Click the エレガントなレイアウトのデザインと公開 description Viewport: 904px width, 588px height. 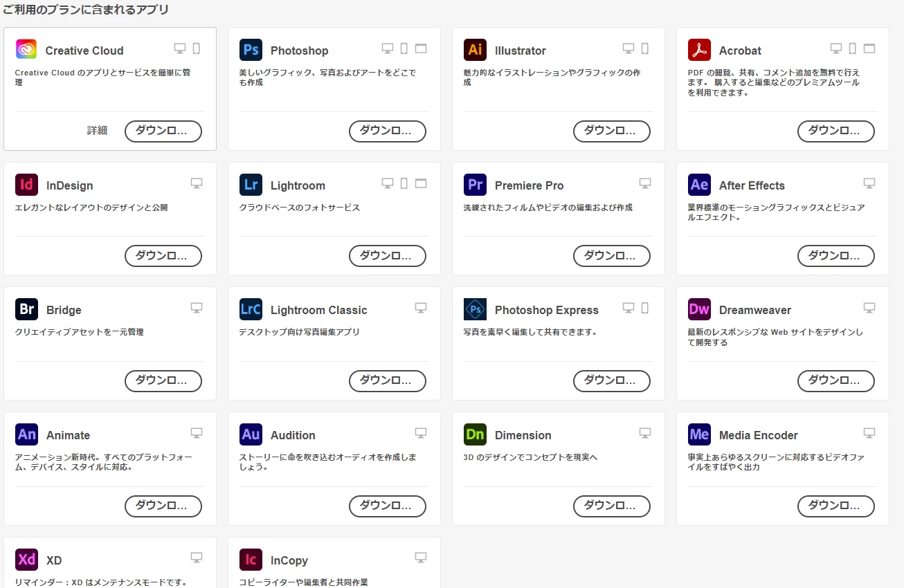pos(91,208)
